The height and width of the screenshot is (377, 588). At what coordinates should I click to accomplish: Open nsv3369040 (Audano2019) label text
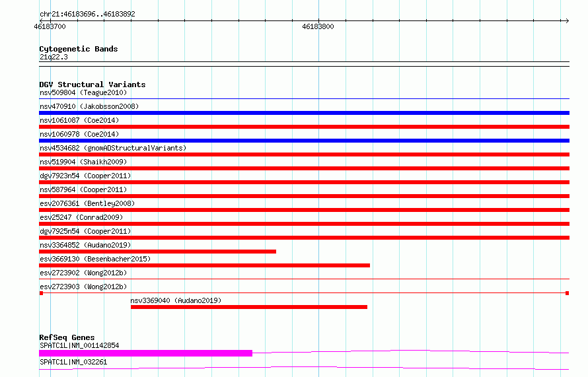[x=176, y=300]
